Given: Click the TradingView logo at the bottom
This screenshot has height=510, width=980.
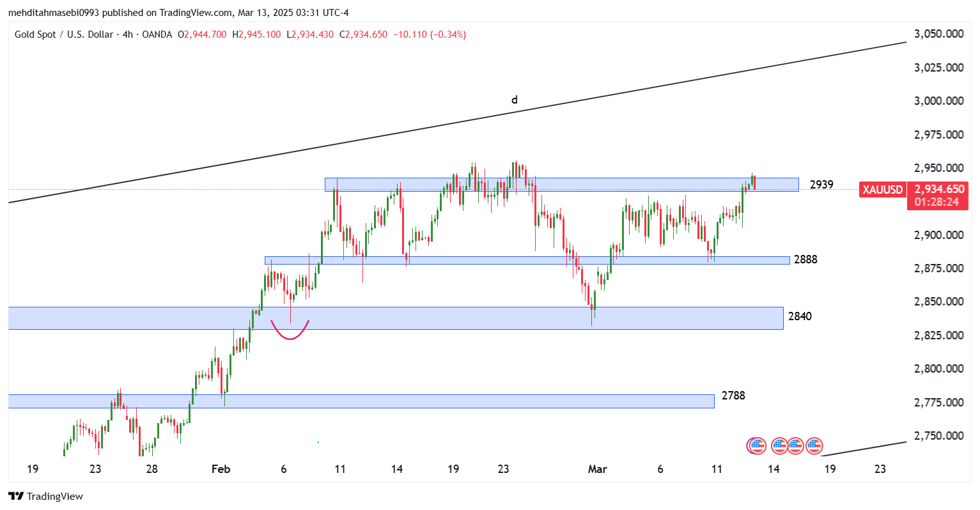Looking at the screenshot, I should [x=45, y=497].
